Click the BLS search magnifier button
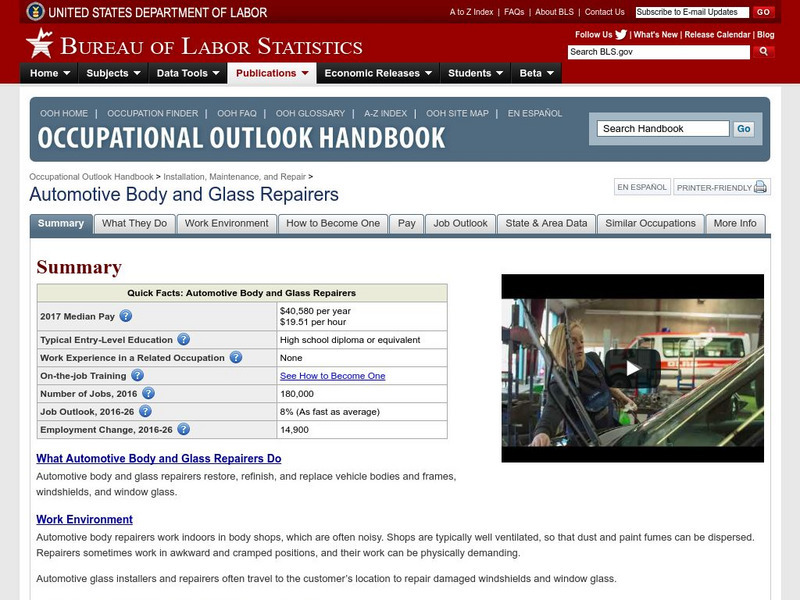800x600 pixels. point(763,52)
